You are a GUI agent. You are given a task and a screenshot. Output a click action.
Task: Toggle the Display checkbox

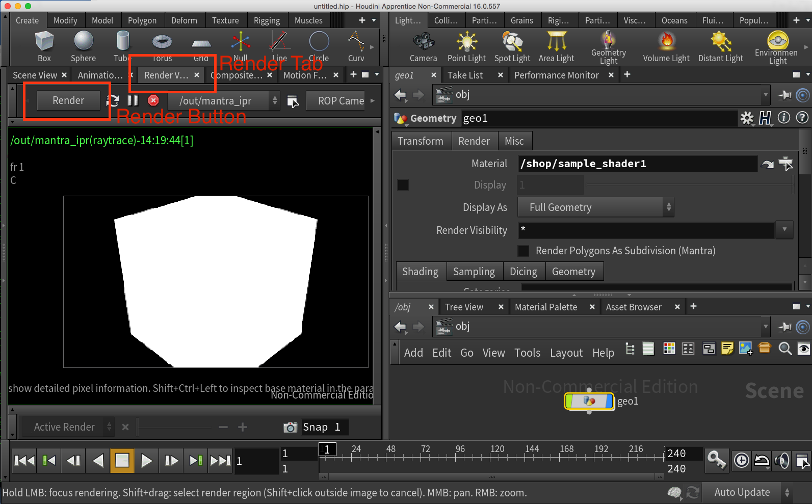point(403,185)
